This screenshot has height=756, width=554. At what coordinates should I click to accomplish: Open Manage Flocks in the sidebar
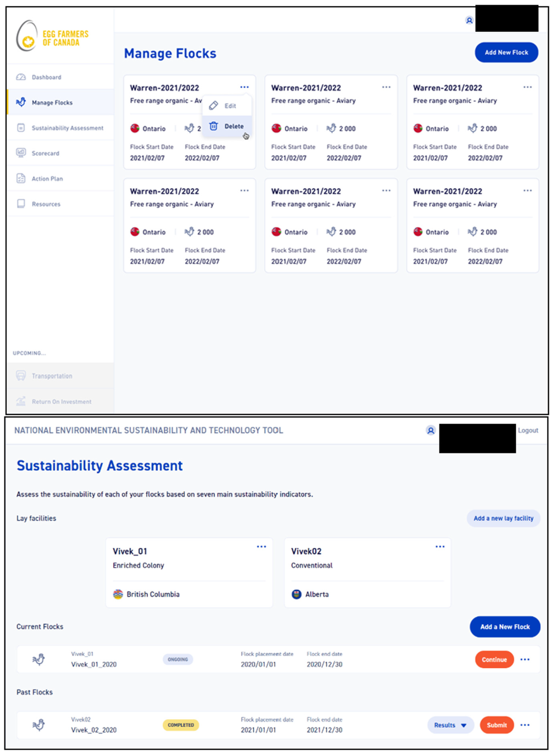(52, 103)
